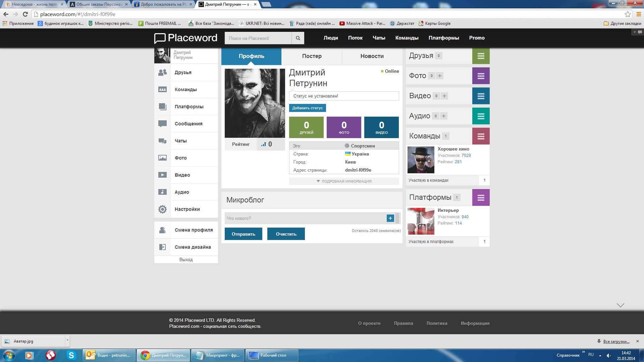Click the Очистить button

286,234
